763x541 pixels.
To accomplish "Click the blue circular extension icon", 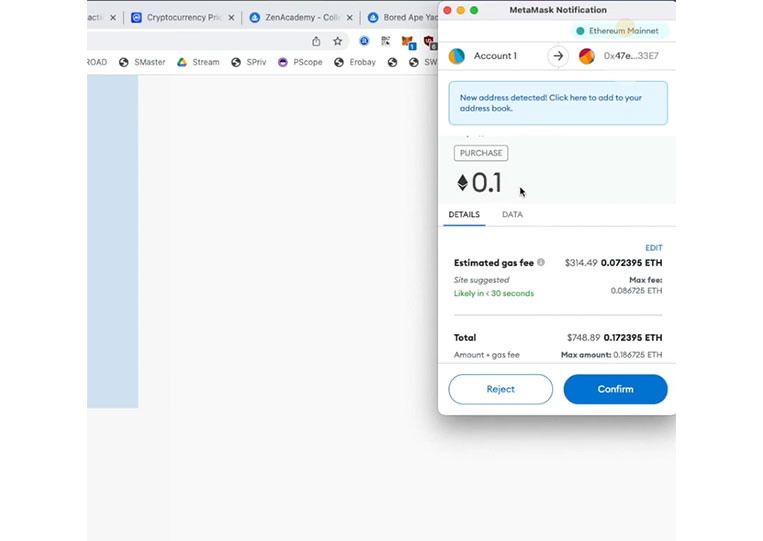I will coord(364,41).
